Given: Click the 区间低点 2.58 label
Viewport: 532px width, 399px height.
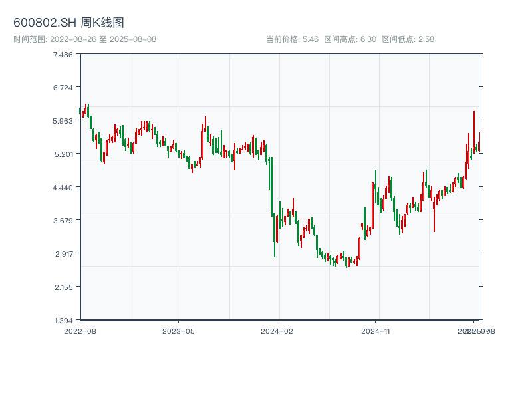Looking at the screenshot, I should 408,39.
